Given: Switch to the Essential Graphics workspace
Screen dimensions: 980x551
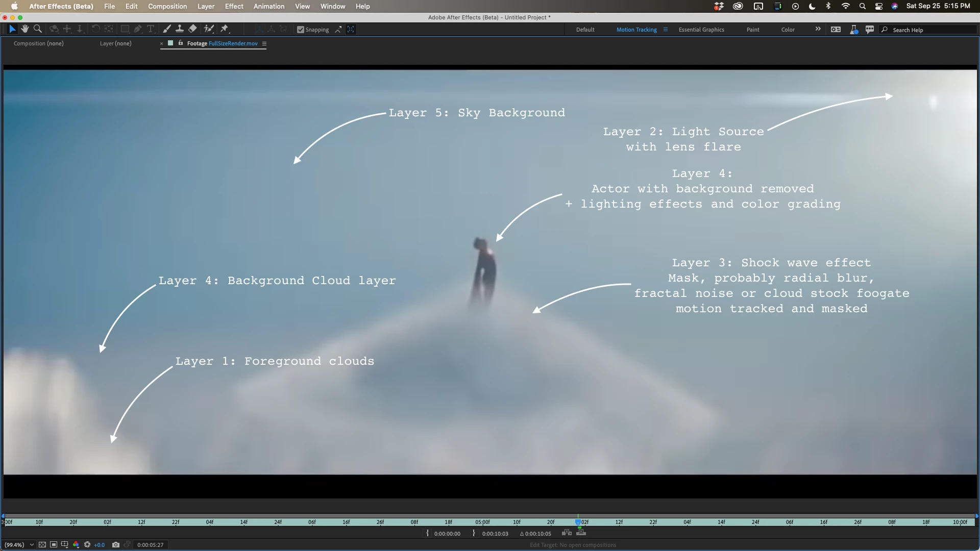Looking at the screenshot, I should [x=701, y=30].
